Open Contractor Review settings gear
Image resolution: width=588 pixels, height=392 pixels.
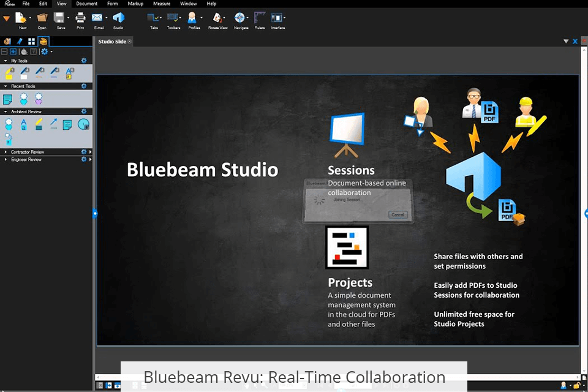tap(84, 152)
